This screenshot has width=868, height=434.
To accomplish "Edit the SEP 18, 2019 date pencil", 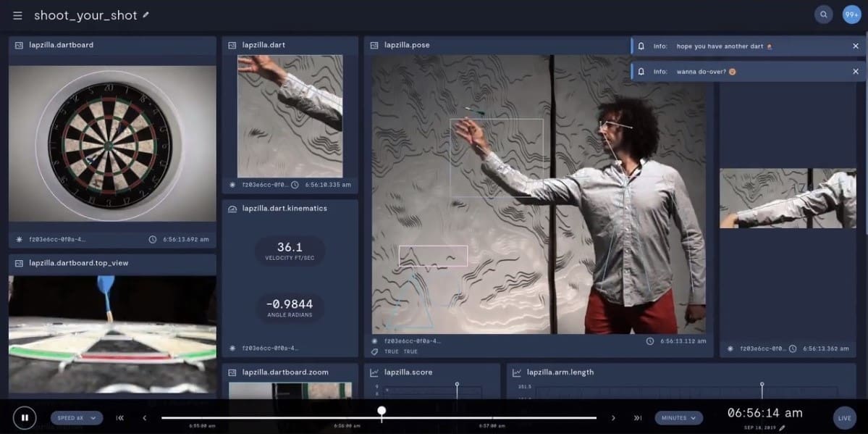I will coord(782,428).
